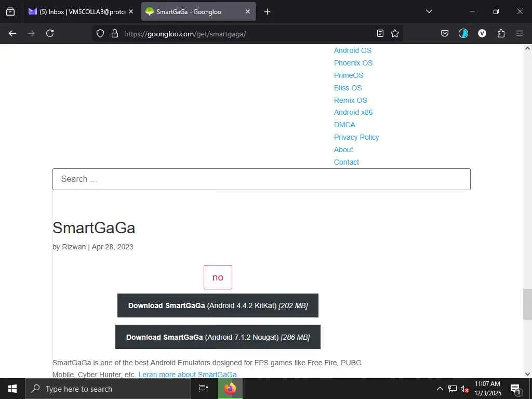Click the 'no' box
This screenshot has width=532, height=399.
[218, 277]
